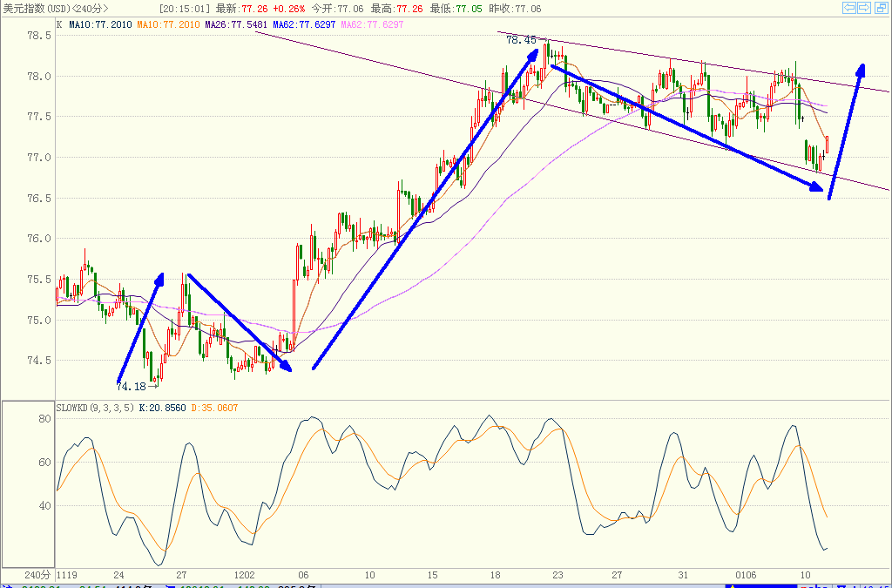Click the 76.5 price axis label

coord(38,199)
